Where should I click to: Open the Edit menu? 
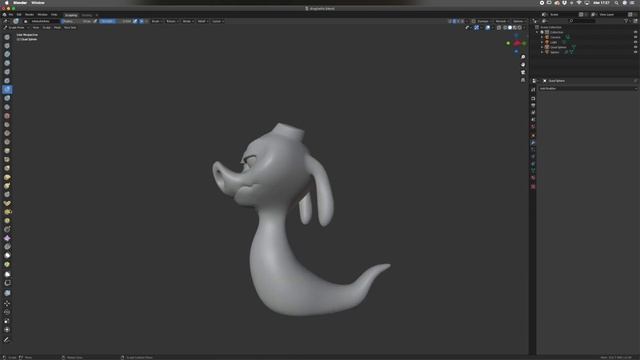click(19, 15)
